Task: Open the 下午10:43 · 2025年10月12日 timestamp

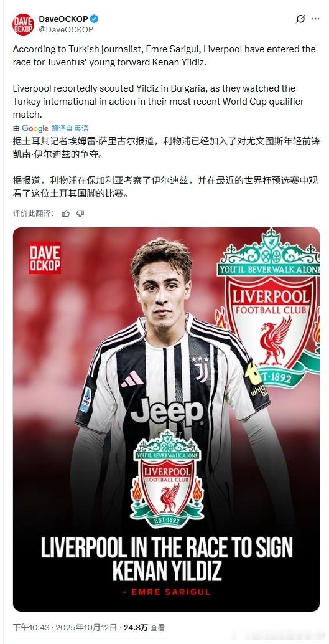Action: coord(65,627)
